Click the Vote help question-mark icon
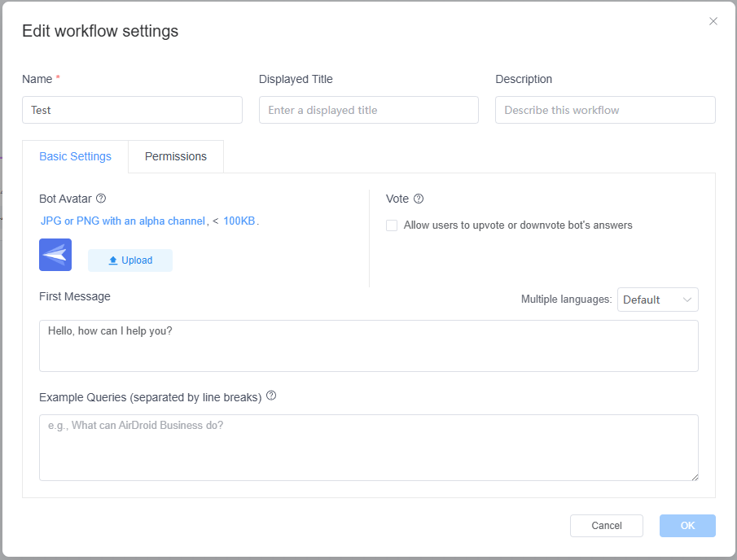Screen dimensions: 737x560 (419, 199)
